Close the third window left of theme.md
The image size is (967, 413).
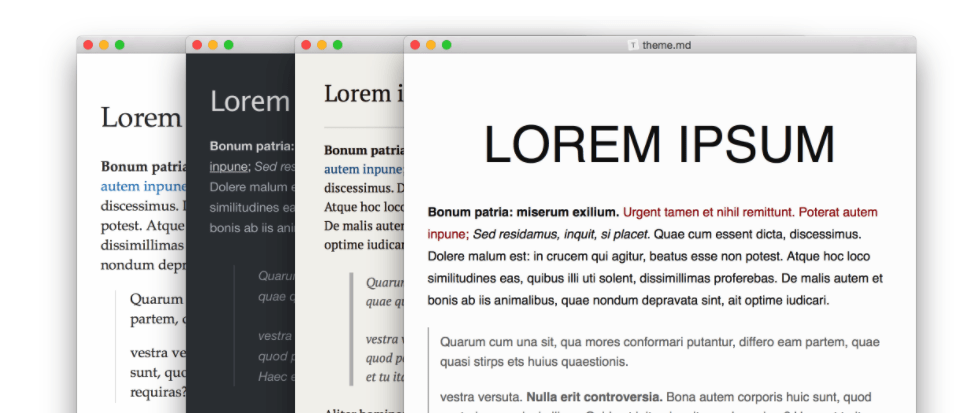pos(306,45)
